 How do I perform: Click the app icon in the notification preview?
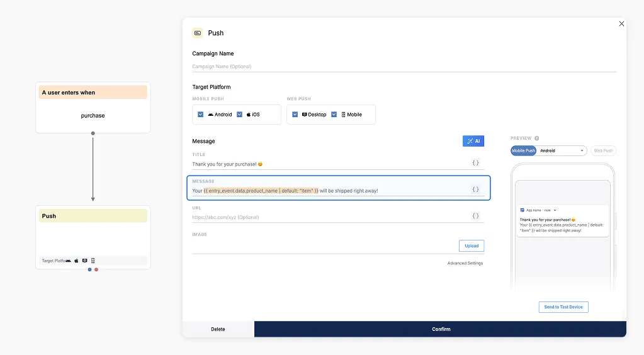pyautogui.click(x=523, y=210)
